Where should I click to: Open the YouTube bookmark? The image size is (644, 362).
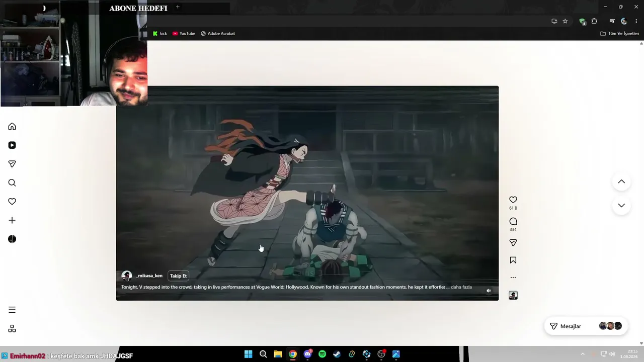[184, 34]
